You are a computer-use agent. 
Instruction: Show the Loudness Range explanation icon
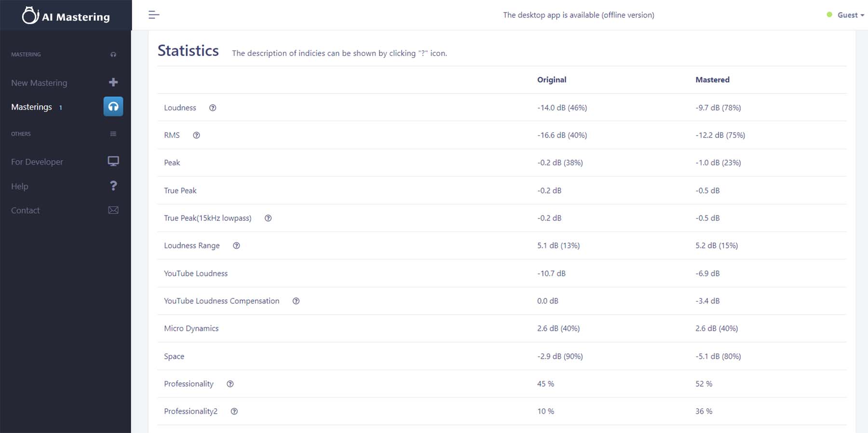[x=236, y=245]
